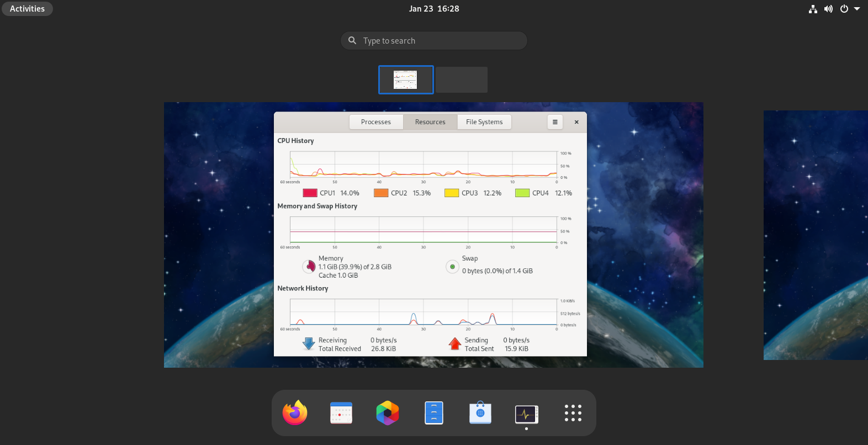
Task: Open Firefox from the dash
Action: coord(295,413)
